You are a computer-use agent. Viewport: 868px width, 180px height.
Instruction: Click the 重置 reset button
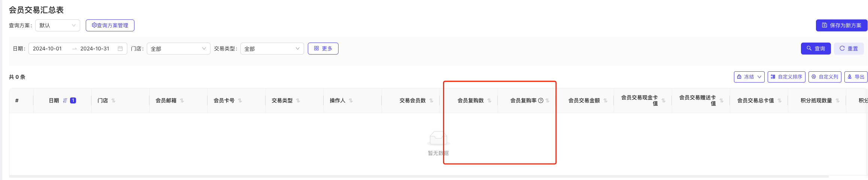click(849, 49)
